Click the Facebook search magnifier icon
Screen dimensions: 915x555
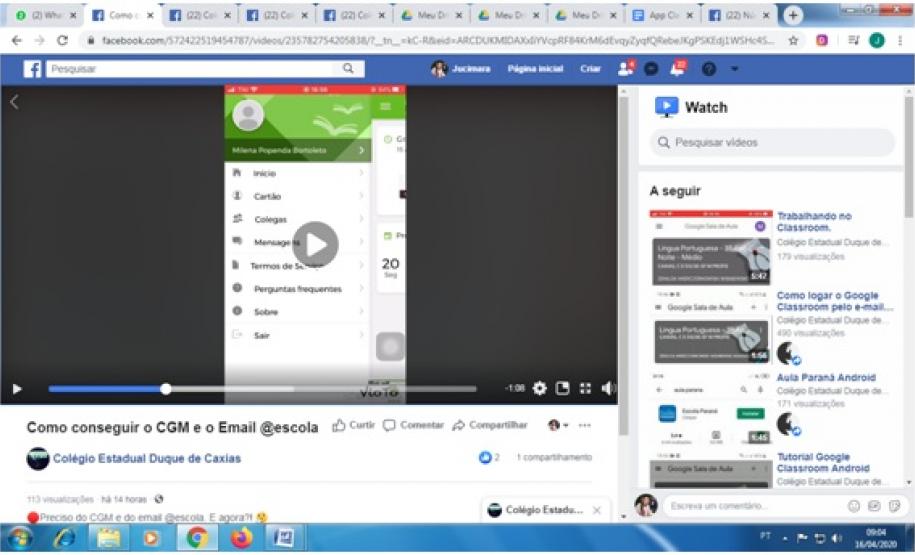click(348, 69)
